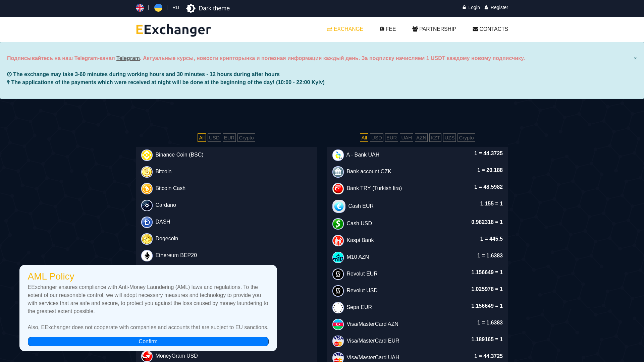Click the Ethereum BEP20 icon
Screen dimensions: 644x362
[x=147, y=256]
